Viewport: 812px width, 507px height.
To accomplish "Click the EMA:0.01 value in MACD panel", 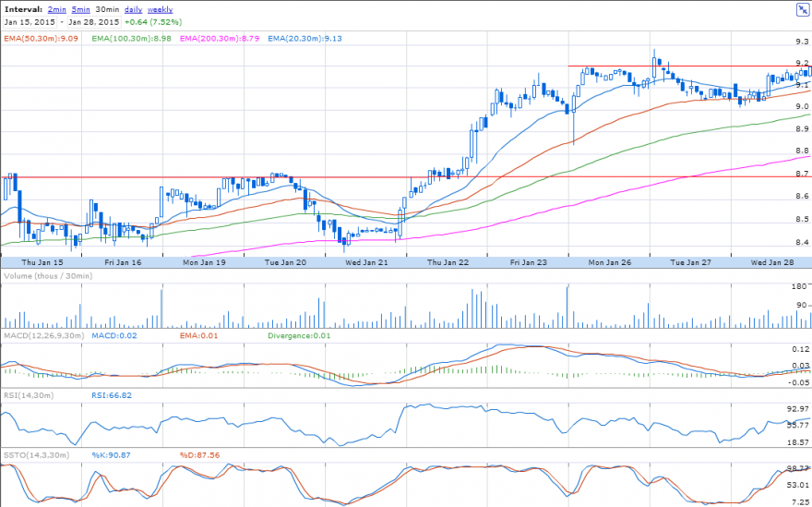I will [x=199, y=335].
